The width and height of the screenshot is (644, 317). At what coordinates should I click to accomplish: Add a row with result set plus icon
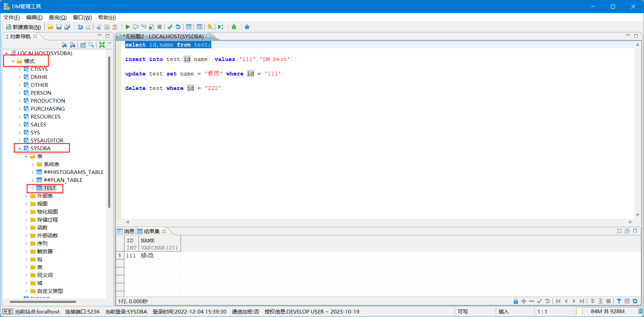tap(524, 301)
